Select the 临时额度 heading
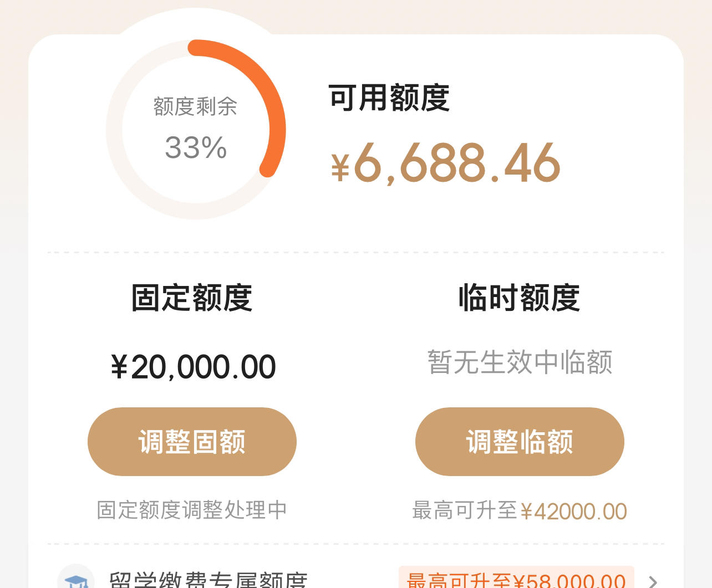This screenshot has height=588, width=712. click(520, 298)
